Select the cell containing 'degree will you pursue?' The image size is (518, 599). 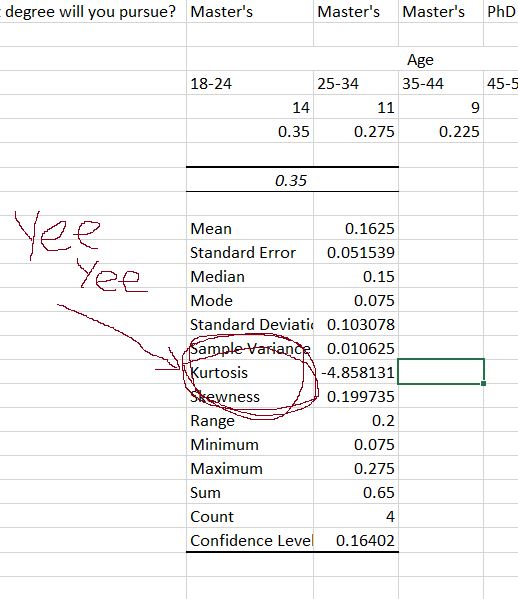[x=93, y=11]
